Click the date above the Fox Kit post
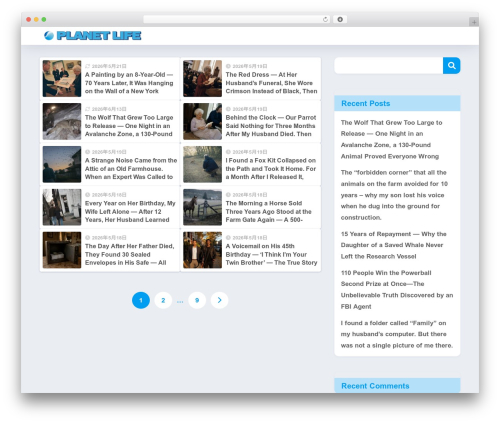This screenshot has width=500, height=423. click(250, 152)
